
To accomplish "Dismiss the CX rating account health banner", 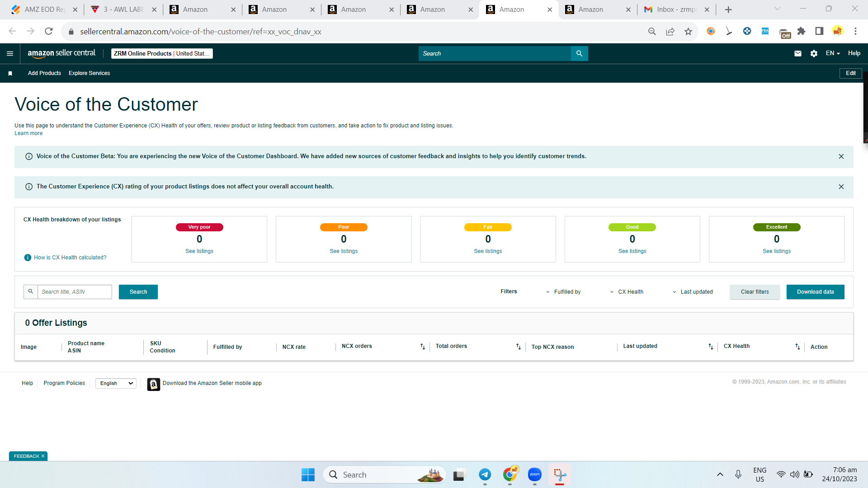I will (841, 187).
